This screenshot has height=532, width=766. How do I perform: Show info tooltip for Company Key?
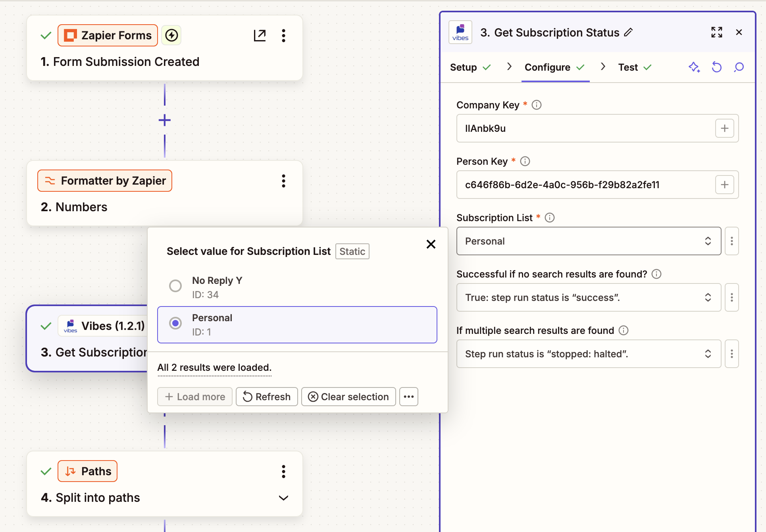pyautogui.click(x=537, y=105)
